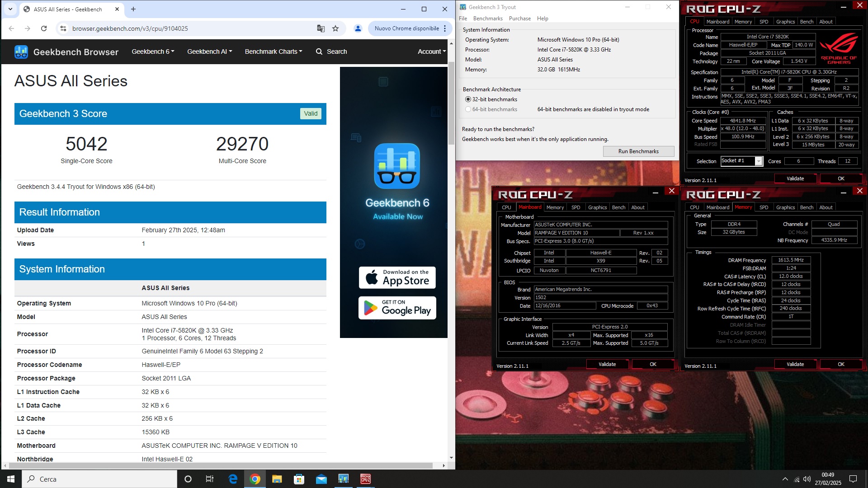868x488 pixels.
Task: Switch to CPU tab in Mainboard CPU-Z window
Action: click(506, 207)
